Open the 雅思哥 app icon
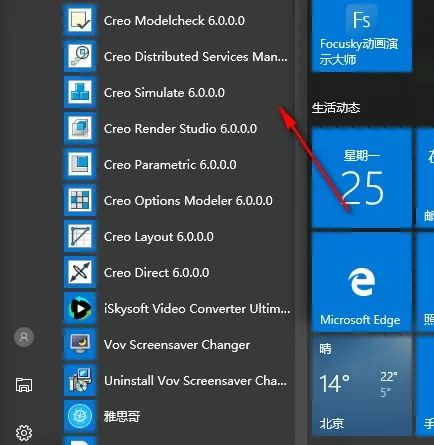 (x=80, y=416)
